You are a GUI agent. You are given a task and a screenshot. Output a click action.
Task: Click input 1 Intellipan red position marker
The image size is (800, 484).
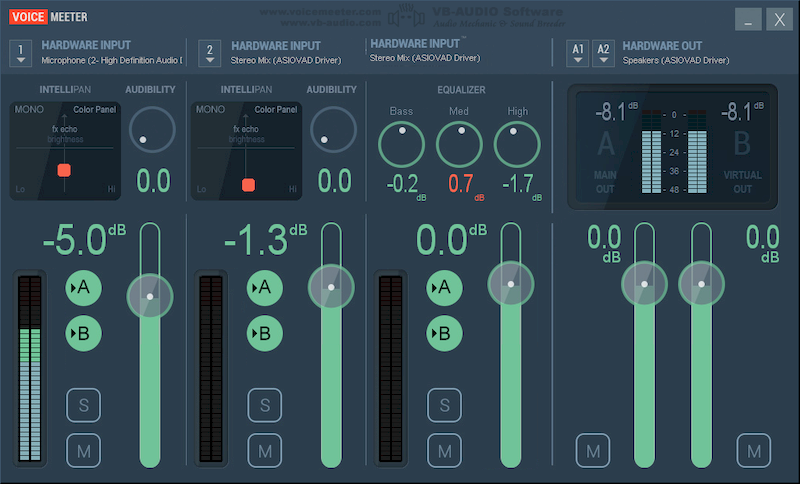click(64, 170)
